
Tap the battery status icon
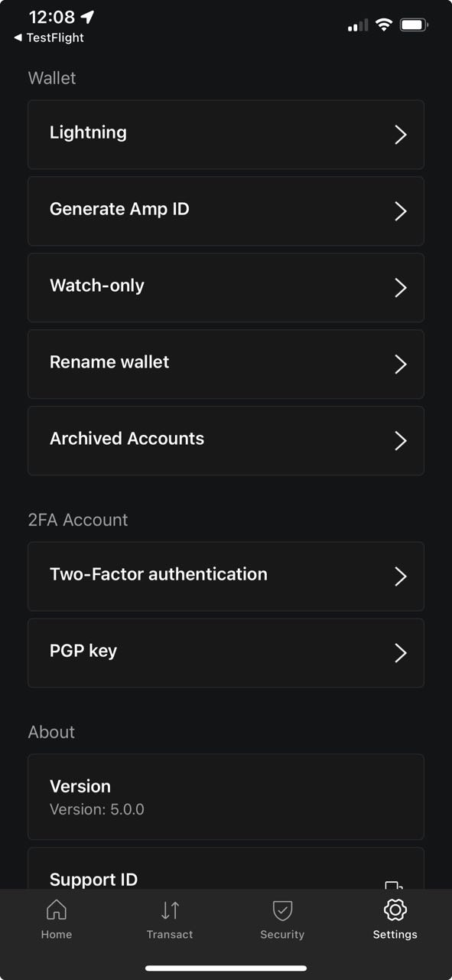(x=414, y=24)
